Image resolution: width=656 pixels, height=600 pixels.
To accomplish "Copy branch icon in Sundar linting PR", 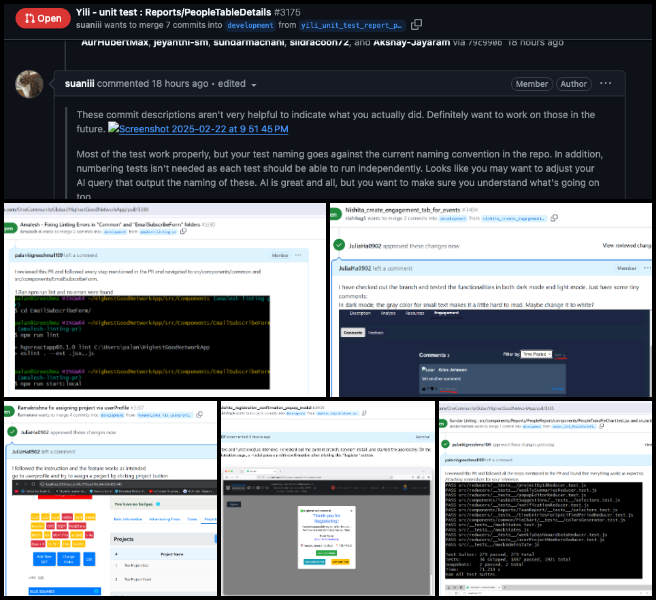I will point(601,426).
